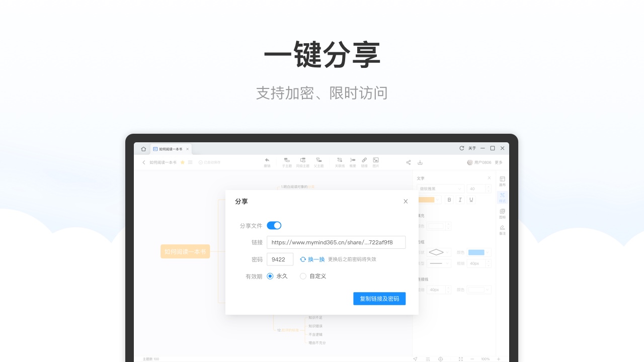This screenshot has width=644, height=362.
Task: Click the share link input field
Action: click(x=336, y=242)
